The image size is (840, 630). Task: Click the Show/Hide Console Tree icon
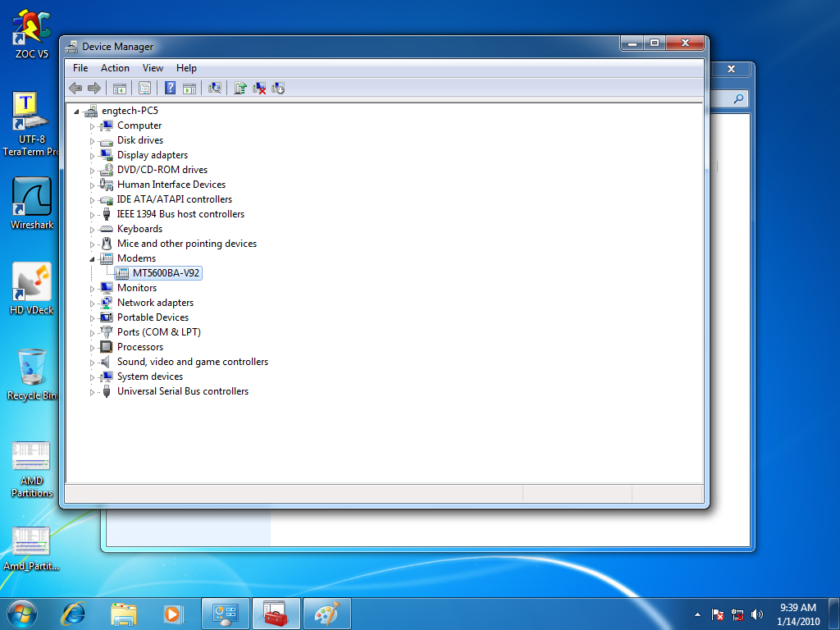[119, 88]
